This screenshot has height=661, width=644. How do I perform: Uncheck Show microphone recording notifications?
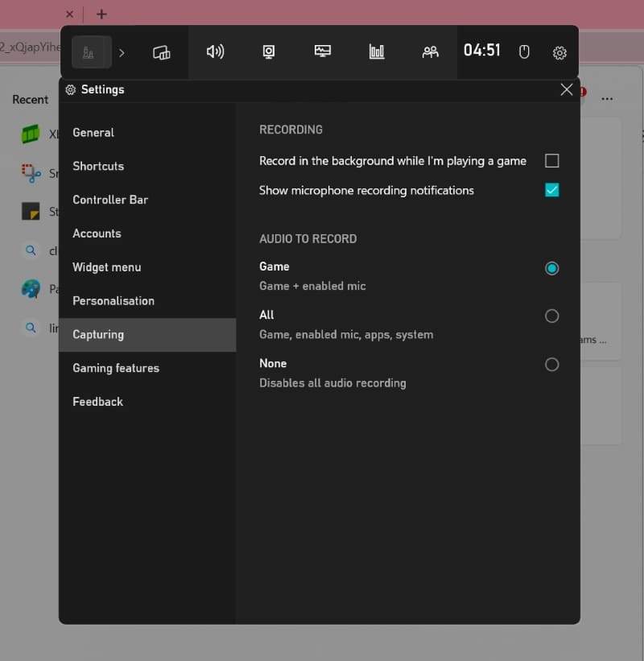(x=551, y=191)
